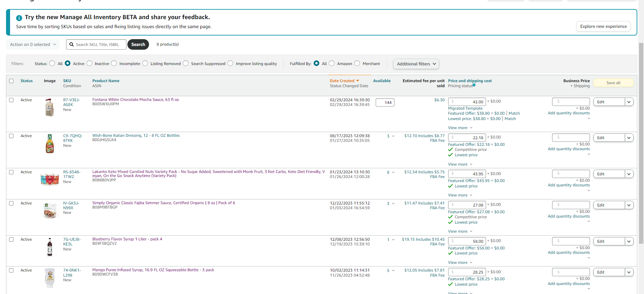Click the available quantity field showing 144
644x294 pixels.
385,103
